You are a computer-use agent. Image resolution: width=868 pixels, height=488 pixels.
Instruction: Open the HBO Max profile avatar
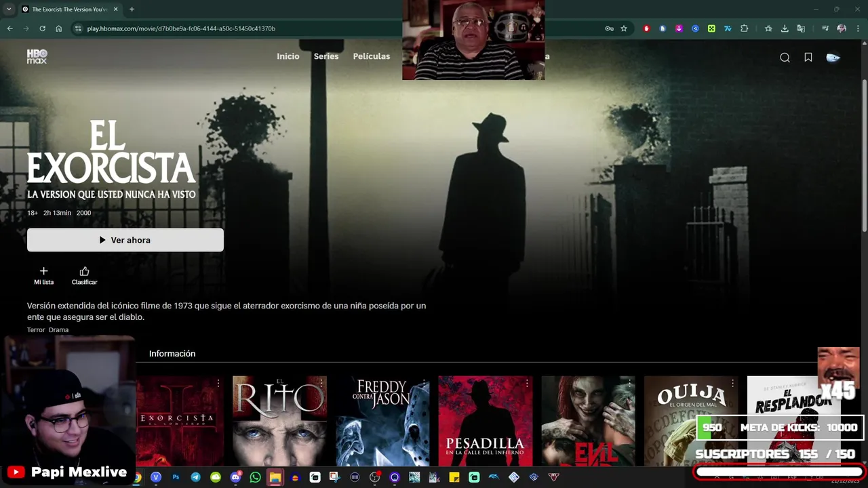833,58
